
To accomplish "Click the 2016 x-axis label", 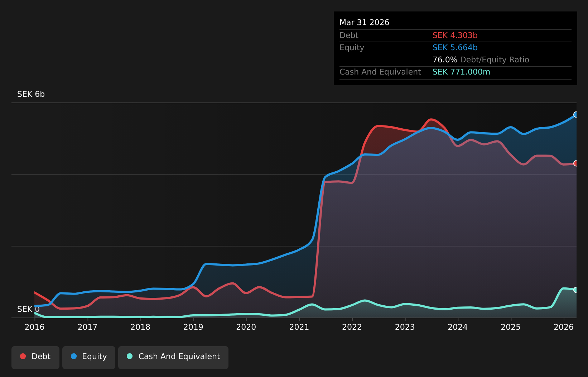I will point(35,327).
